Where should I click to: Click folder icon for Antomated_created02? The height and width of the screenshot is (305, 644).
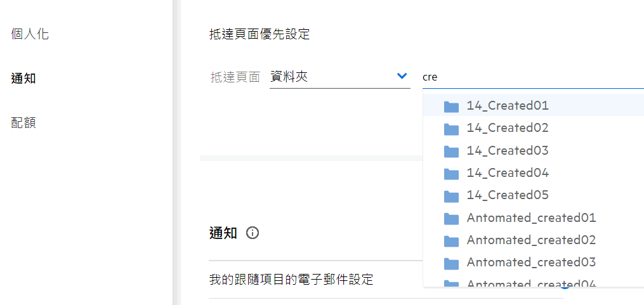coord(451,240)
